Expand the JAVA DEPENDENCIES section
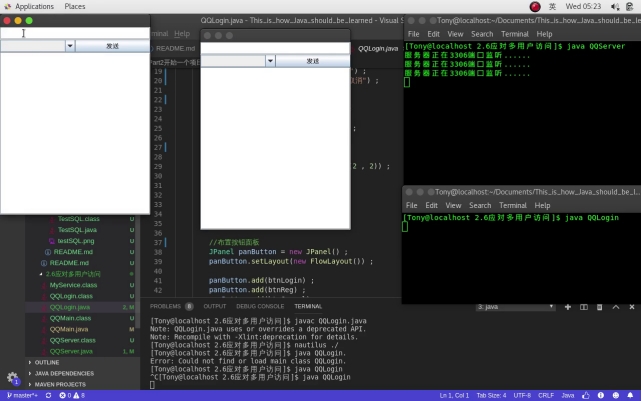This screenshot has width=642, height=401. [64, 374]
